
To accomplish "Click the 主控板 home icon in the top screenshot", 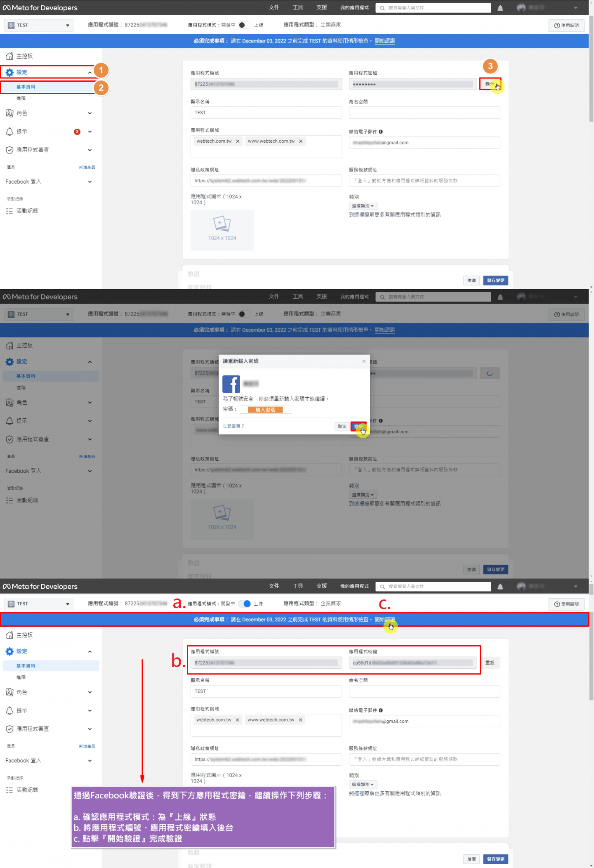I will [x=9, y=56].
